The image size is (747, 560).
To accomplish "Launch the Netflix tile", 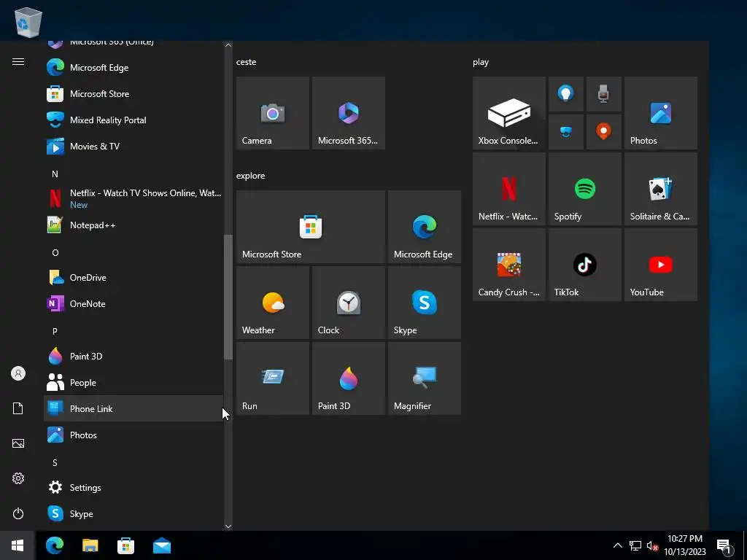I will (x=508, y=189).
